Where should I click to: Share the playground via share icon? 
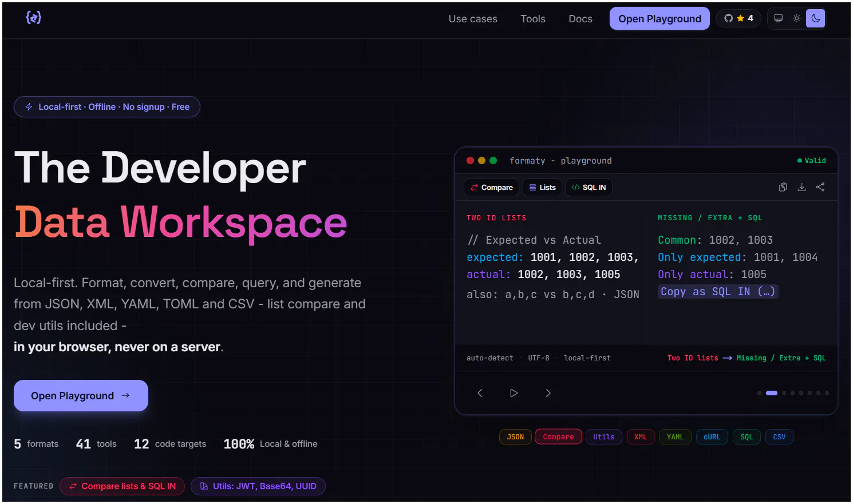(x=820, y=187)
